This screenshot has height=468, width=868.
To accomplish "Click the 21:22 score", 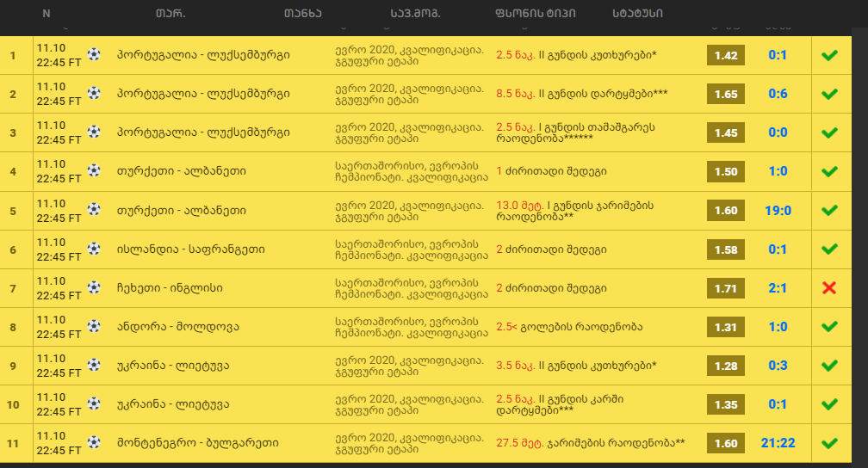I will (x=778, y=443).
